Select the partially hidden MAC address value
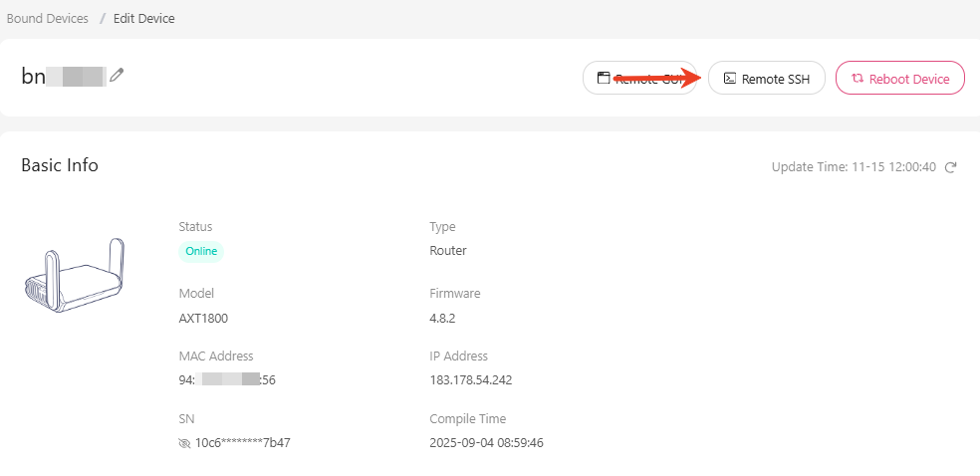980x476 pixels. point(226,379)
